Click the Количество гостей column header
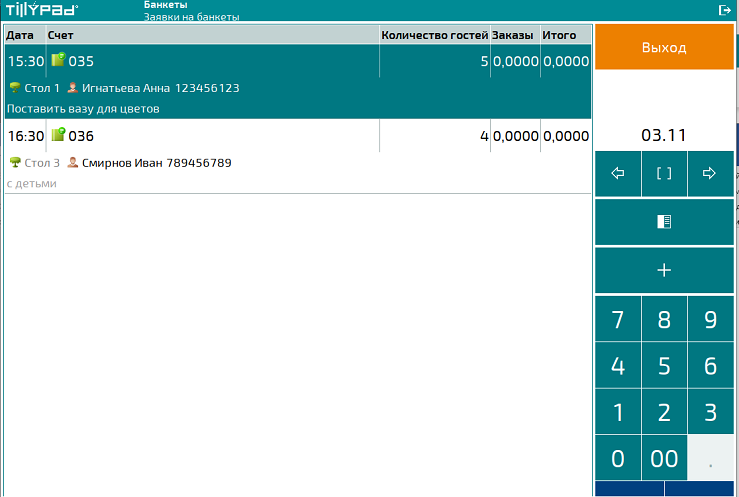 [433, 35]
